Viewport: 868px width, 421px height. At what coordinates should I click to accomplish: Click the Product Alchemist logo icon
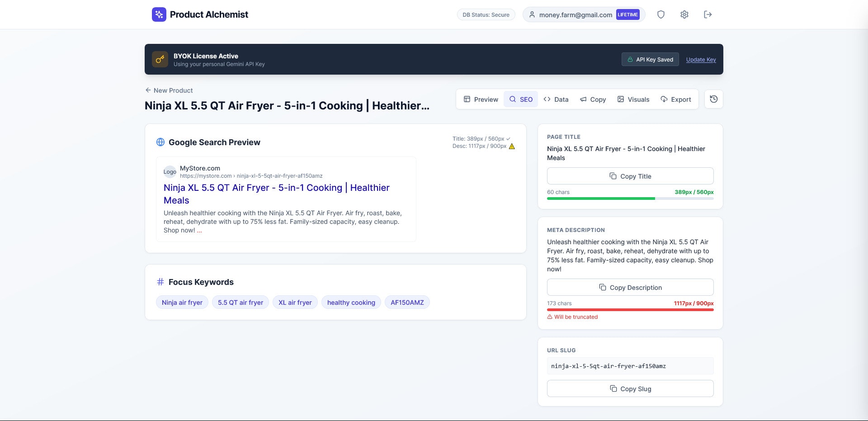coord(159,14)
